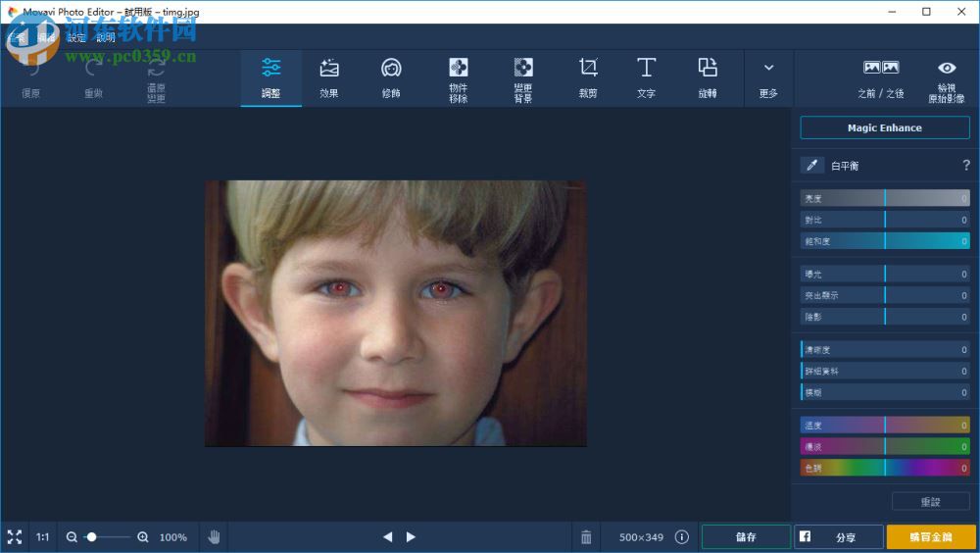Adjust the 突出顯示 (Highlights) slider
This screenshot has height=553, width=980.
click(884, 295)
